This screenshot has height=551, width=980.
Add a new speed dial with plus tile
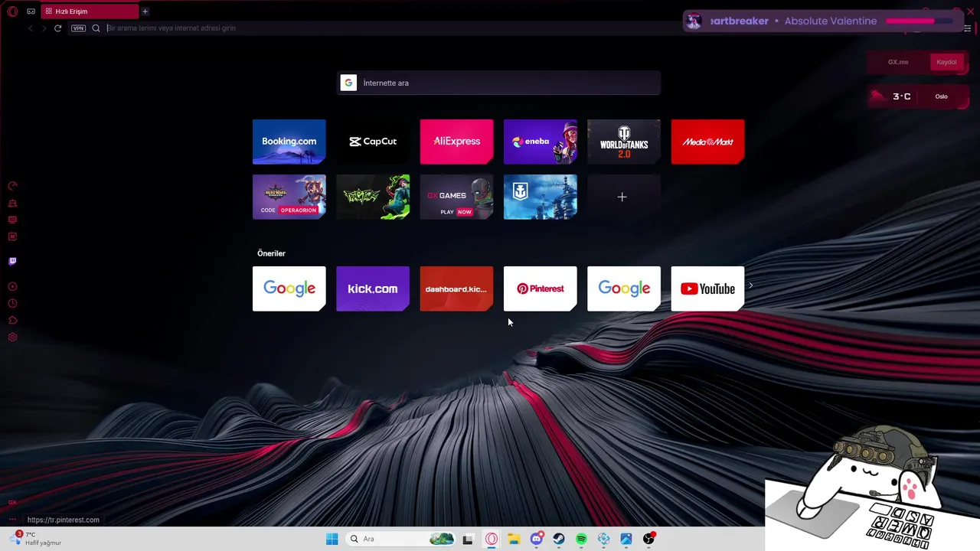[624, 197]
